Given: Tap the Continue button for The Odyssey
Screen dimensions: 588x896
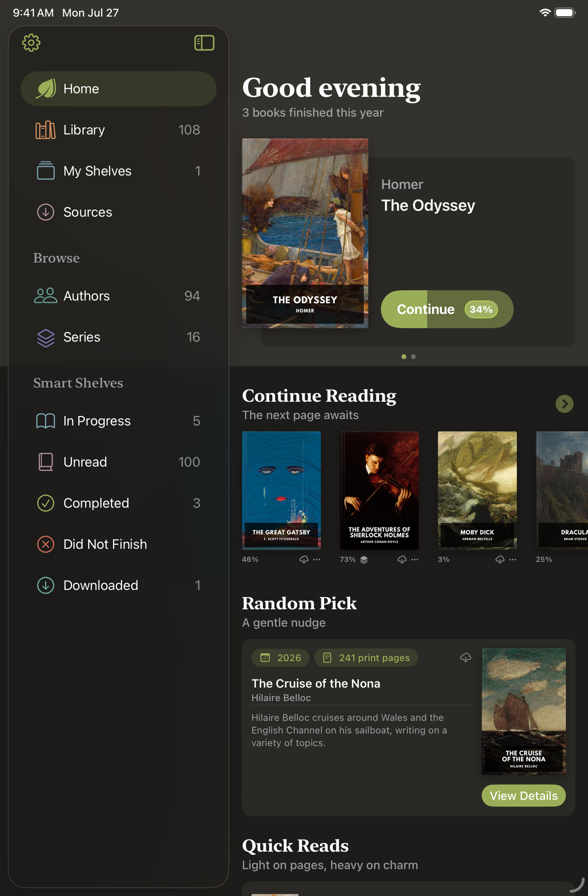Looking at the screenshot, I should 447,309.
